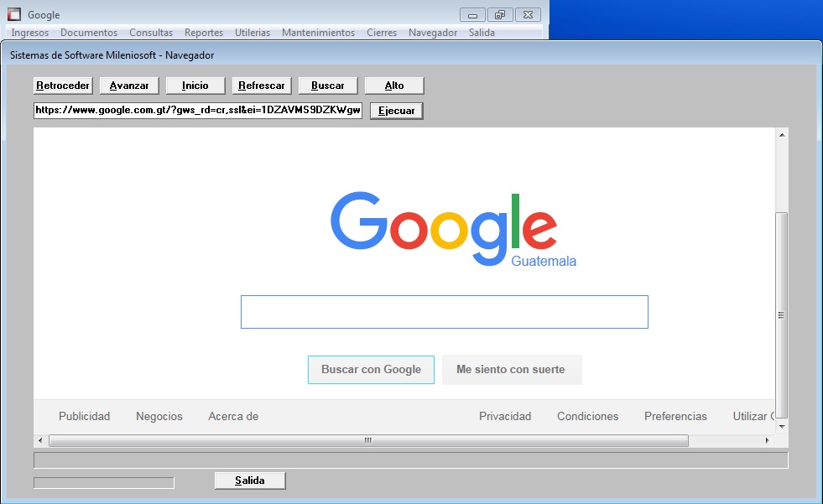Viewport: 823px width, 504px height.
Task: Click the Retroceder button
Action: (63, 86)
